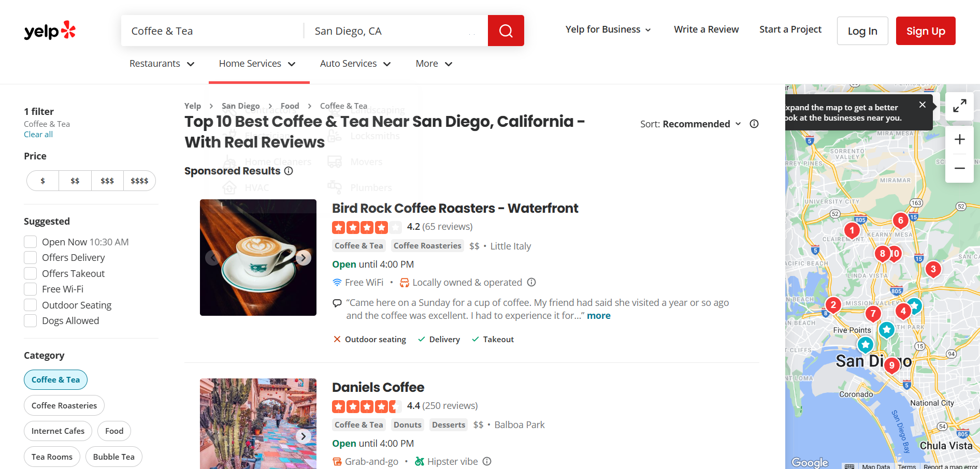Select map pin number 2
The height and width of the screenshot is (469, 980).
tap(832, 305)
